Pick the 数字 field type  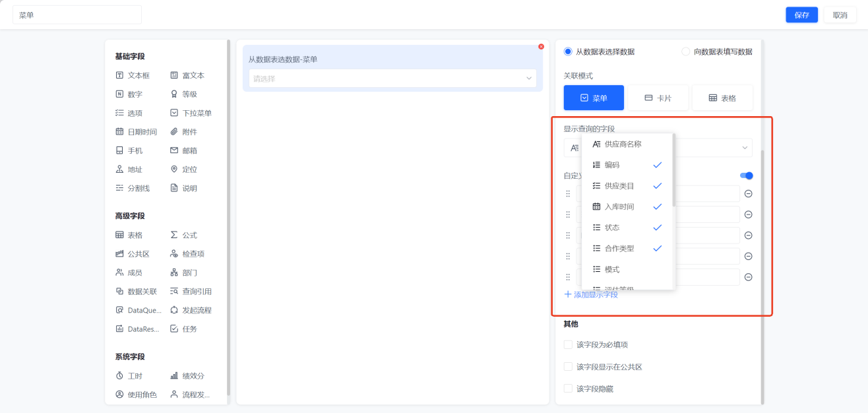[129, 94]
